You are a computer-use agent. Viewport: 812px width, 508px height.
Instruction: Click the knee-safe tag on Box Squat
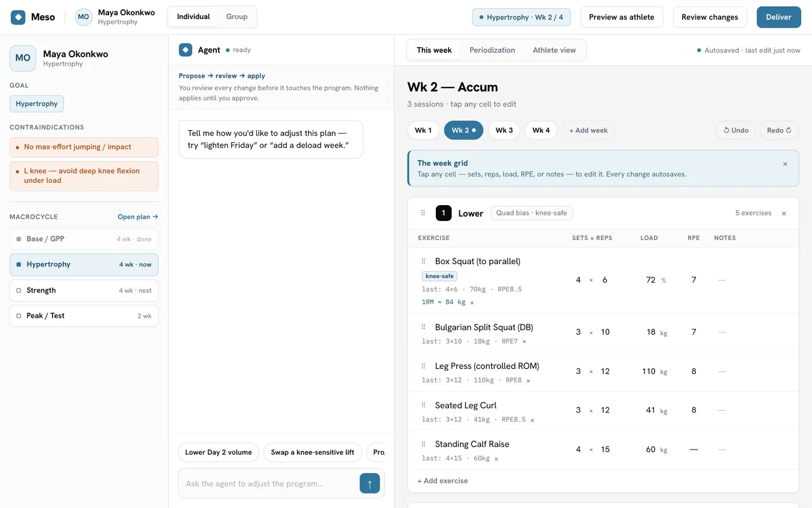[440, 276]
